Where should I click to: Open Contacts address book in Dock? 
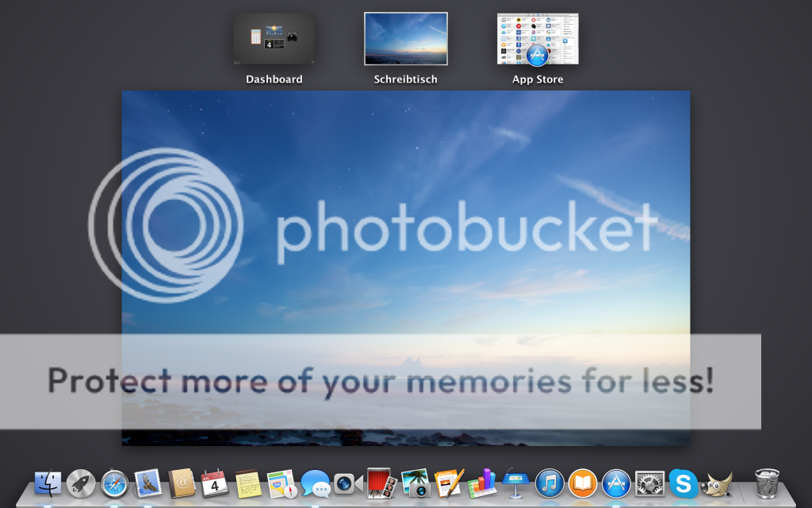coord(182,483)
